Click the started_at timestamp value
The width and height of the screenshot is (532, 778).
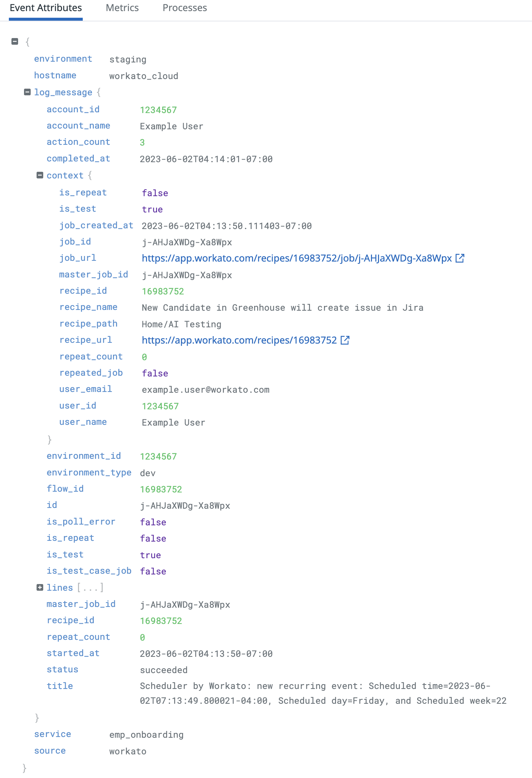point(206,654)
